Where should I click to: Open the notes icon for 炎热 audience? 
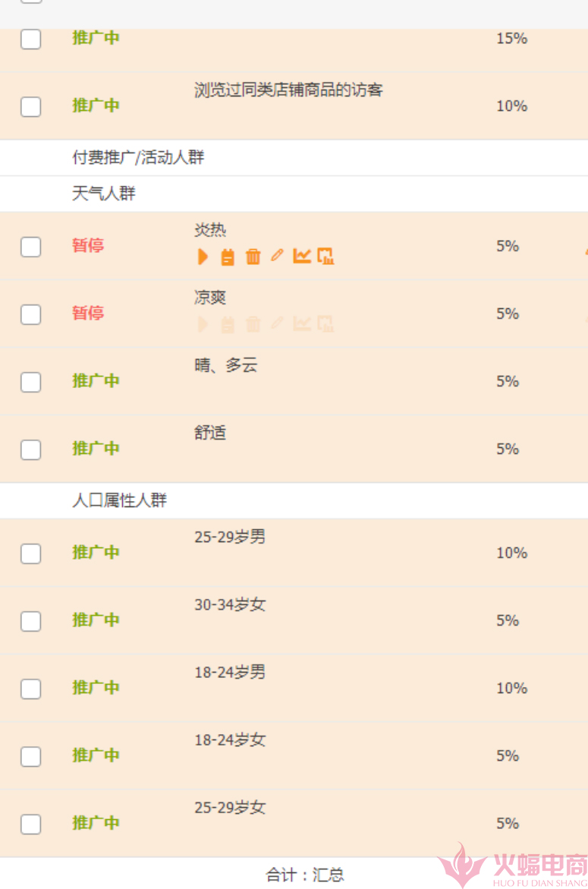click(228, 257)
